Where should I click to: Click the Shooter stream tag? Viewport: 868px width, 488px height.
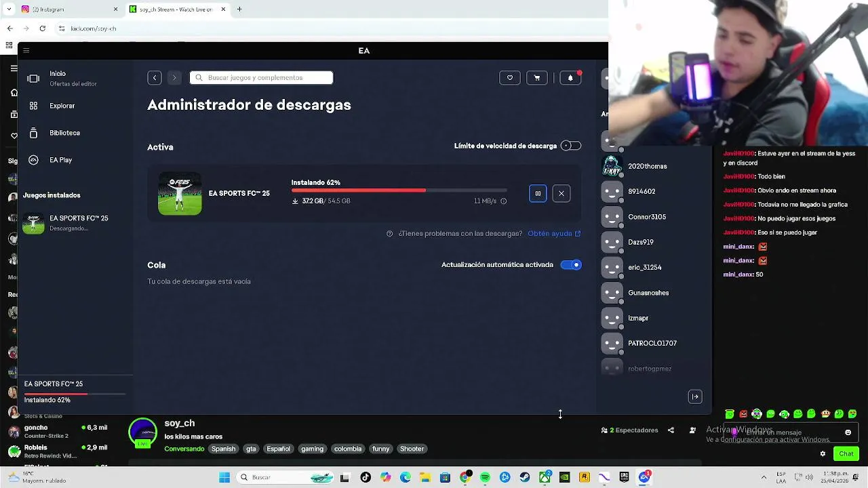click(412, 449)
